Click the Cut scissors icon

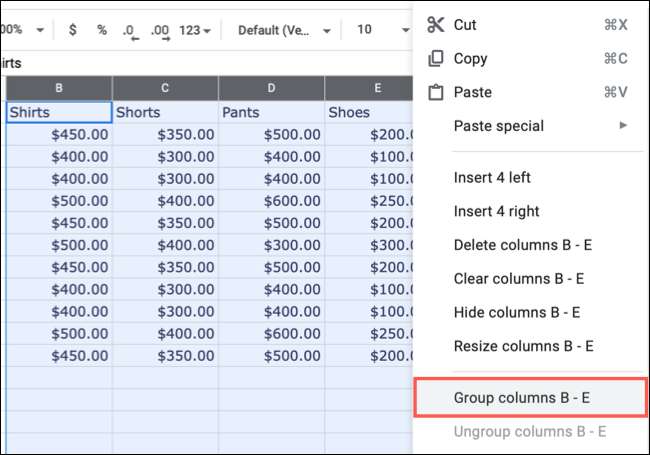coord(435,24)
